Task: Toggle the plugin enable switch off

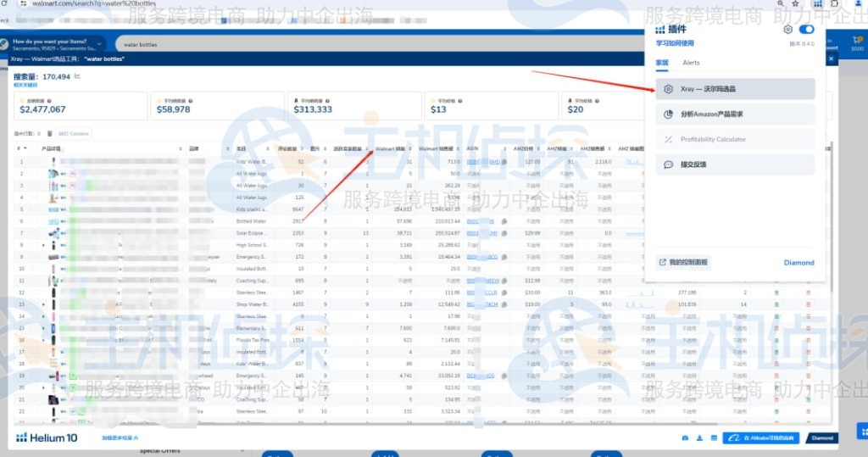Action: 807,30
